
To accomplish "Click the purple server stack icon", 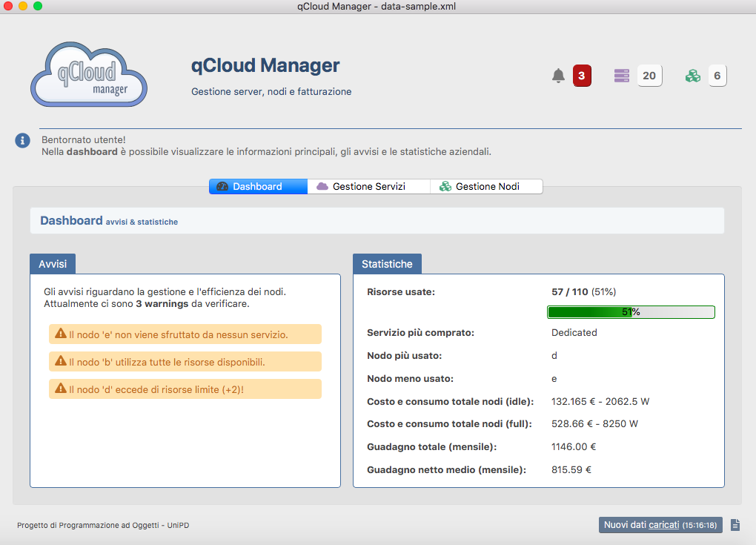I will (x=622, y=76).
